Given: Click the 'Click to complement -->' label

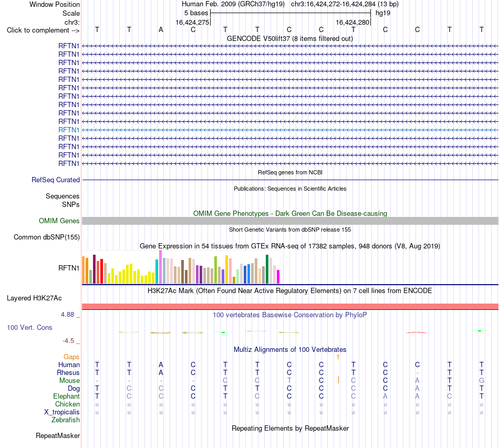Looking at the screenshot, I should [43, 30].
